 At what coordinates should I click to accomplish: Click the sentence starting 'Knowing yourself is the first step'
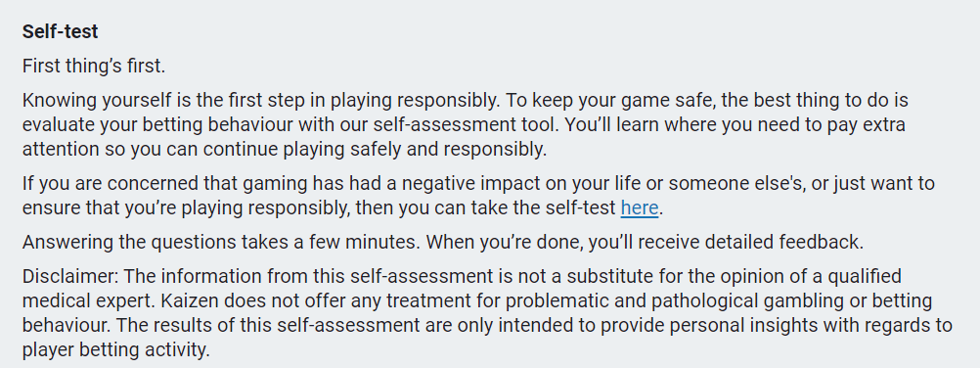[x=261, y=100]
